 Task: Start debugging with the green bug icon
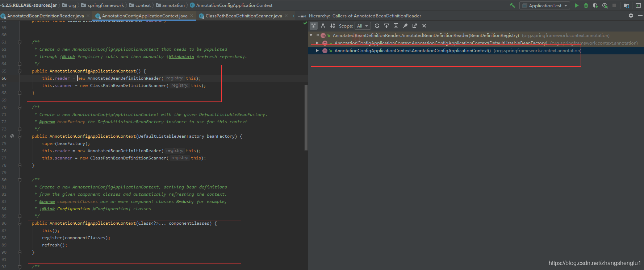(x=586, y=5)
